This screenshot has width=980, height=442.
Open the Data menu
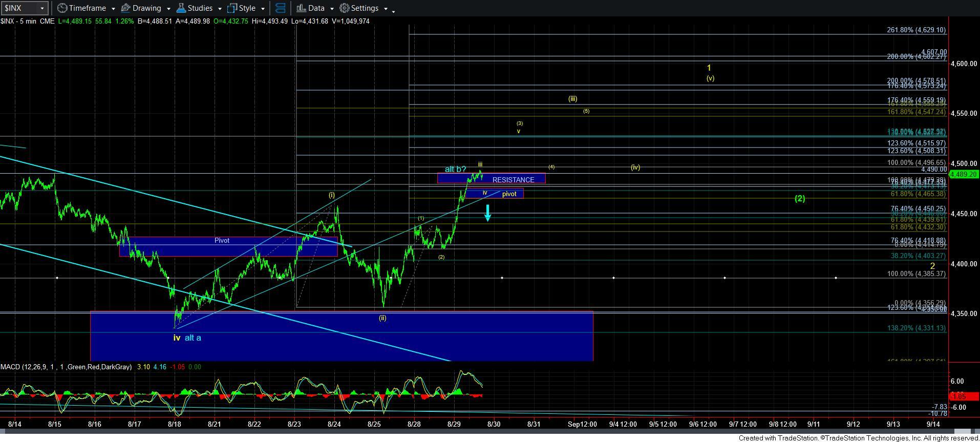pyautogui.click(x=316, y=8)
